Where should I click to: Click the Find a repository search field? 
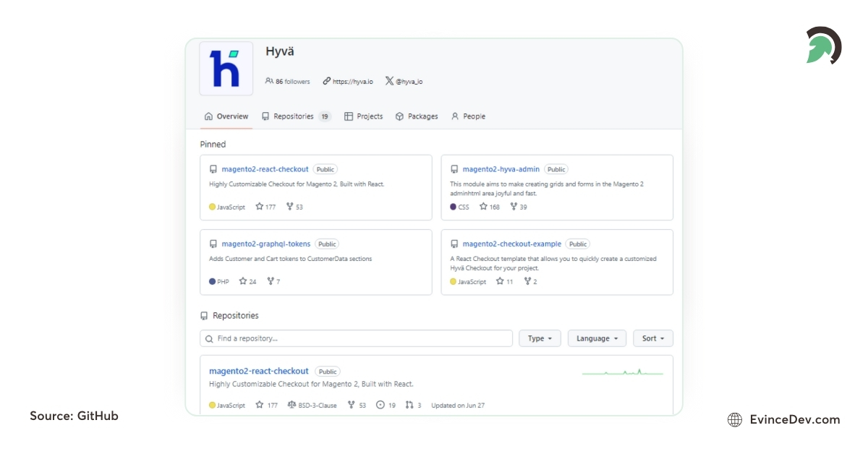(325, 338)
